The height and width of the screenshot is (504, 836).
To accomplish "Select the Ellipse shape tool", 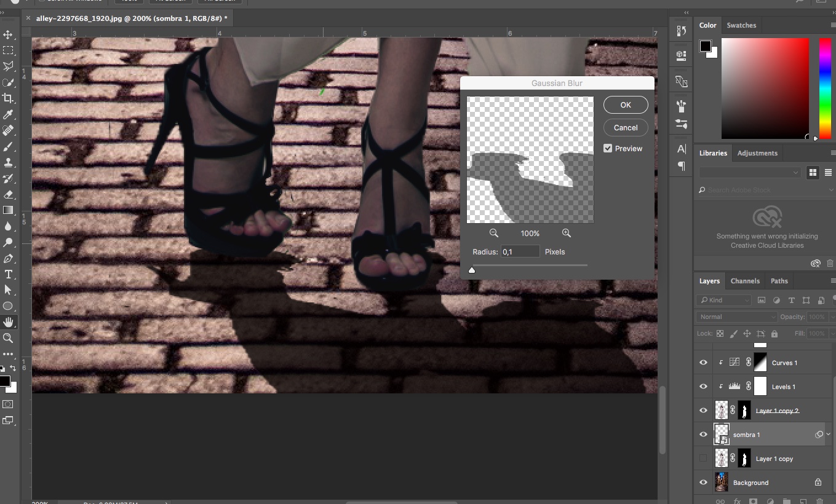I will [8, 306].
